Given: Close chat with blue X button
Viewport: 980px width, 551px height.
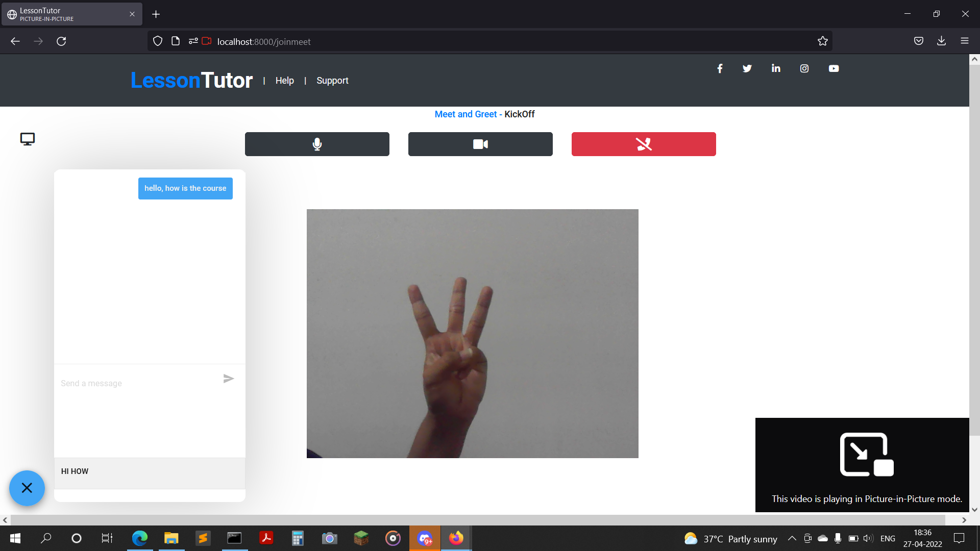Looking at the screenshot, I should [27, 488].
